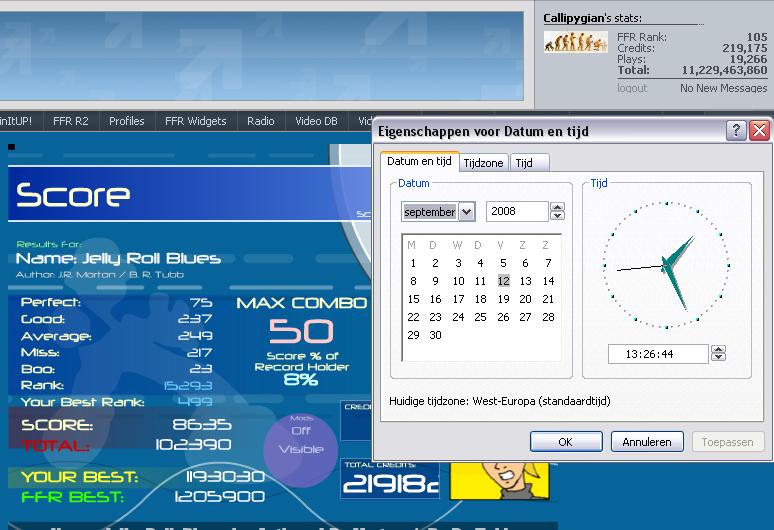Switch to the Tijd tab
Screen dimensions: 774x530
tap(524, 163)
